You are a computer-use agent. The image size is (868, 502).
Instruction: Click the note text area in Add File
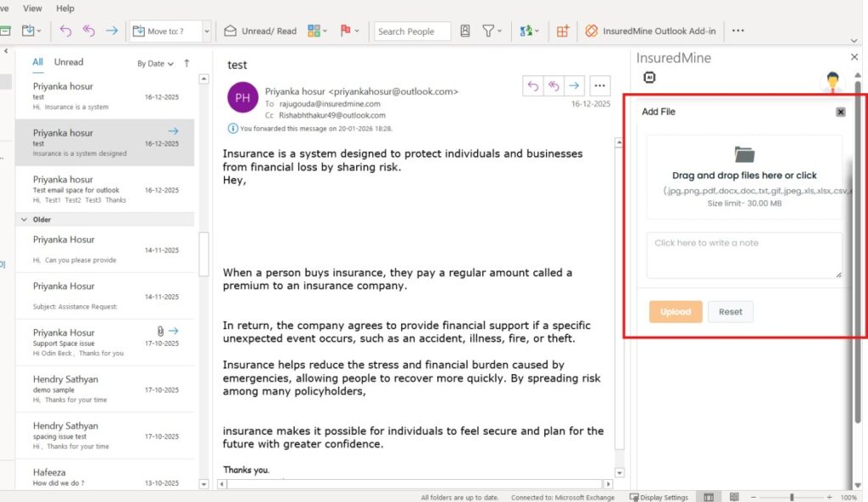pyautogui.click(x=744, y=255)
